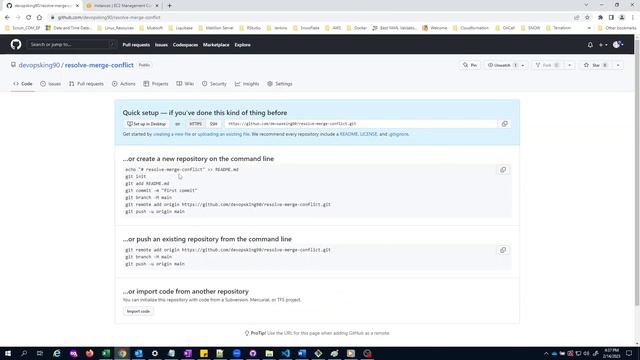Click the GitHub logo in header

[x=16, y=44]
